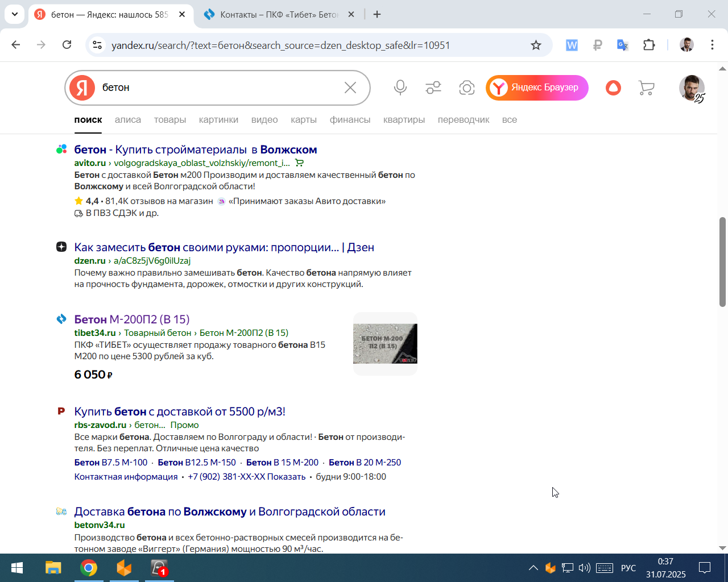The height and width of the screenshot is (582, 728).
Task: Open the W extension icon
Action: point(572,45)
